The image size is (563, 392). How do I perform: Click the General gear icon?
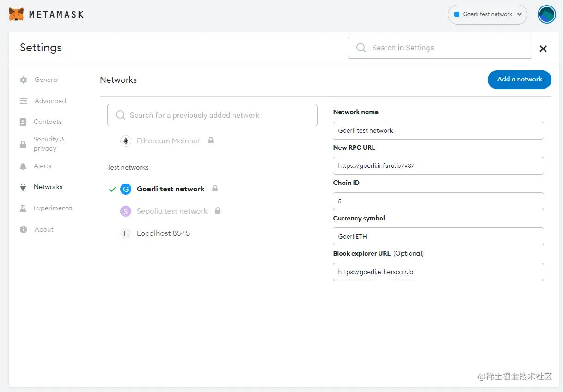click(24, 80)
